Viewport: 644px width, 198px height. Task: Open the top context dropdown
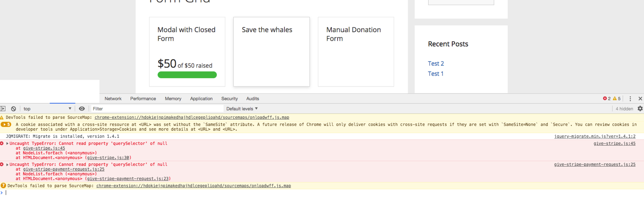47,109
